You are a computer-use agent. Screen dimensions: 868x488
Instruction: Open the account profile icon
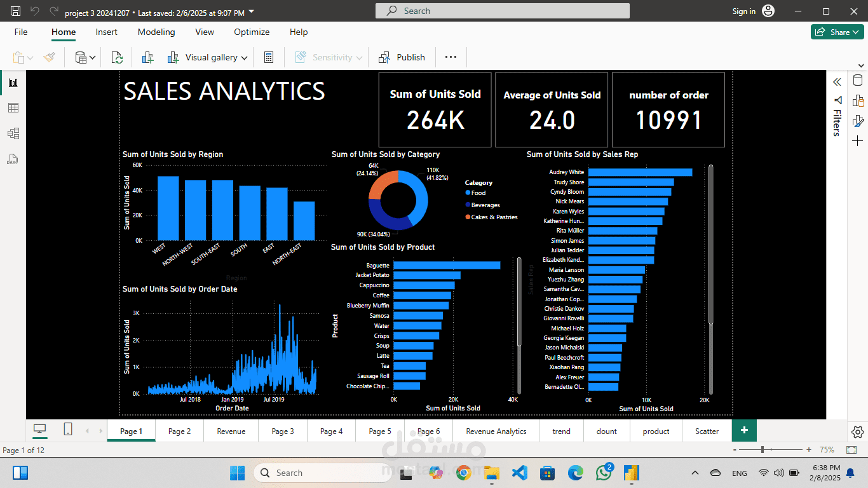768,11
